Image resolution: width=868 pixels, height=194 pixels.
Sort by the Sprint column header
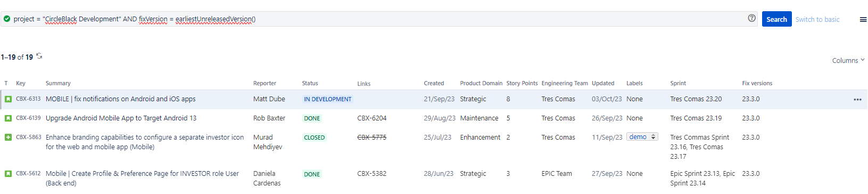tap(678, 83)
